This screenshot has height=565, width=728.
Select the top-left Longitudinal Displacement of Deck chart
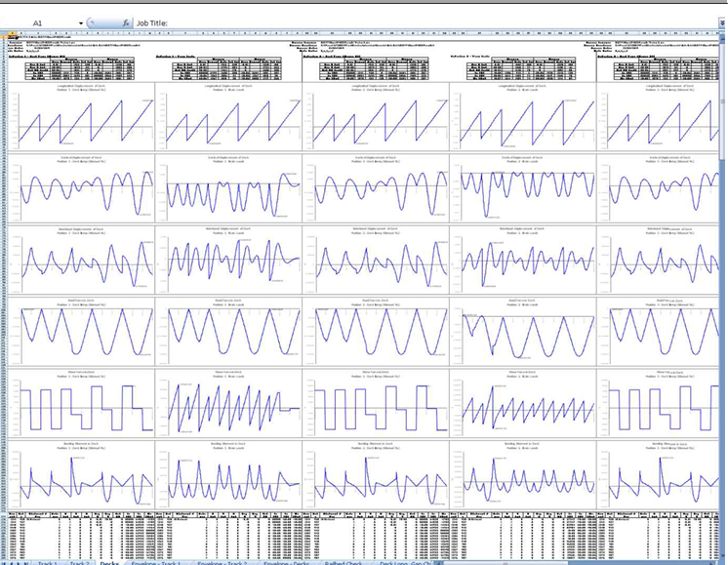coord(82,116)
